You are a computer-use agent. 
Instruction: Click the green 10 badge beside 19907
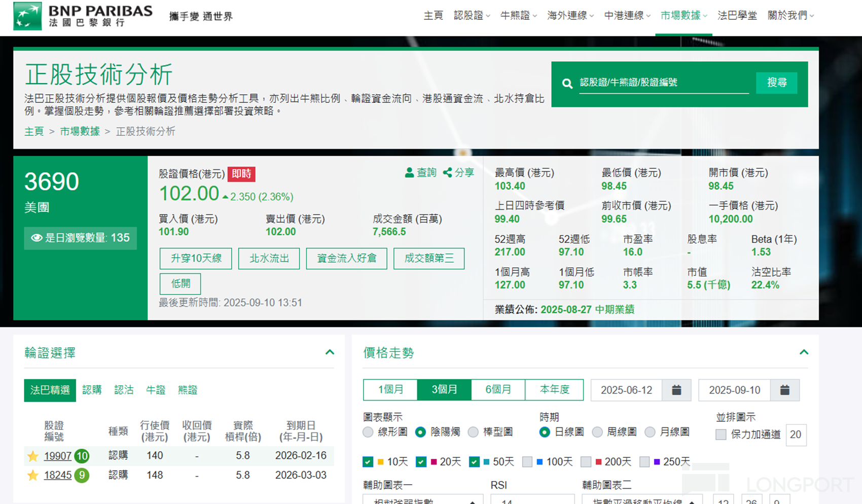82,456
